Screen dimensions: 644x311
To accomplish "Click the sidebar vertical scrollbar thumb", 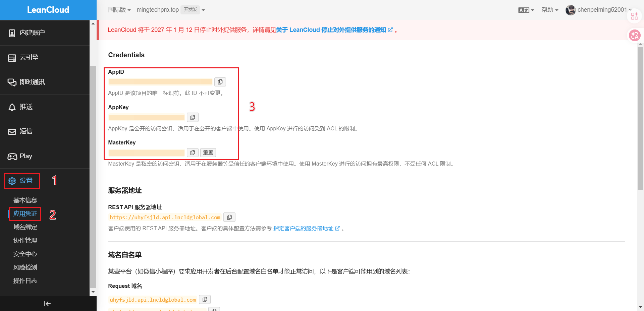I will click(x=93, y=177).
